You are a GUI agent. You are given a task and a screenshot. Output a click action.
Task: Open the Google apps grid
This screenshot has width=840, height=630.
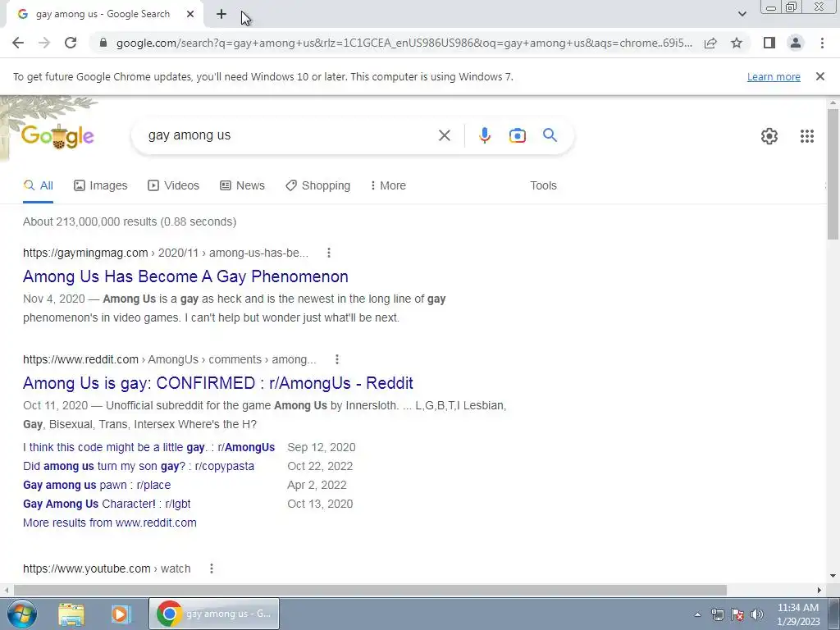click(x=807, y=136)
